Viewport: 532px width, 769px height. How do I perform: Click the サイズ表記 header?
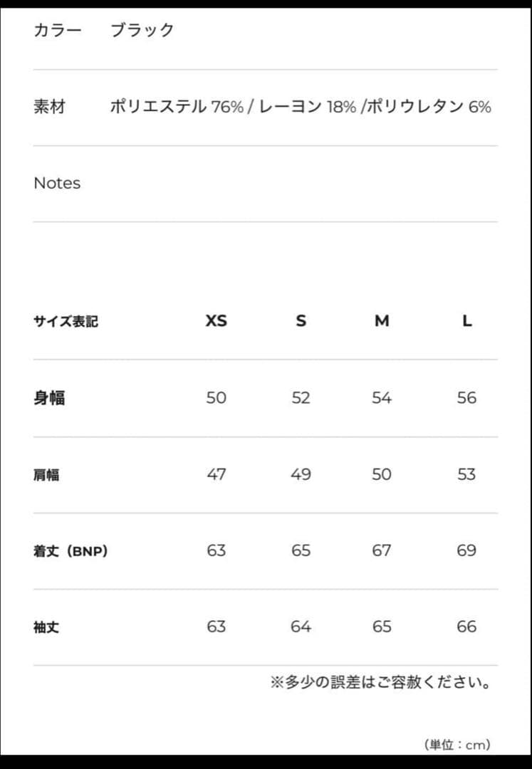[66, 321]
